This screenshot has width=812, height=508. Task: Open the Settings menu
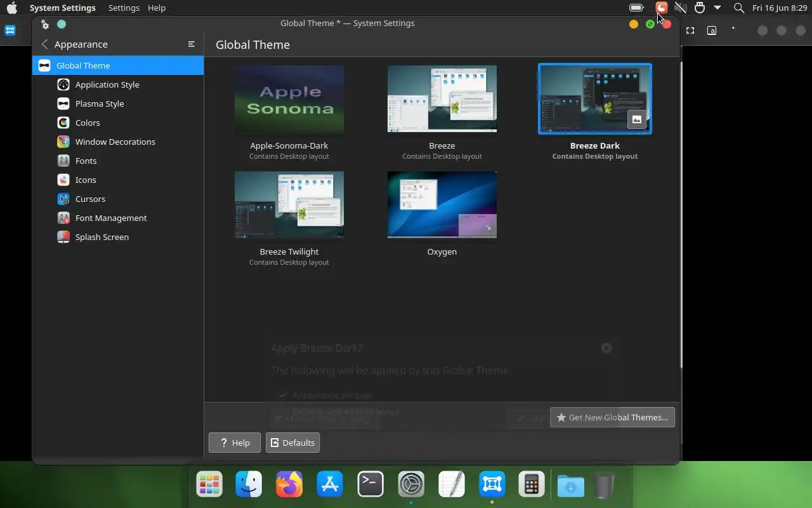(124, 8)
